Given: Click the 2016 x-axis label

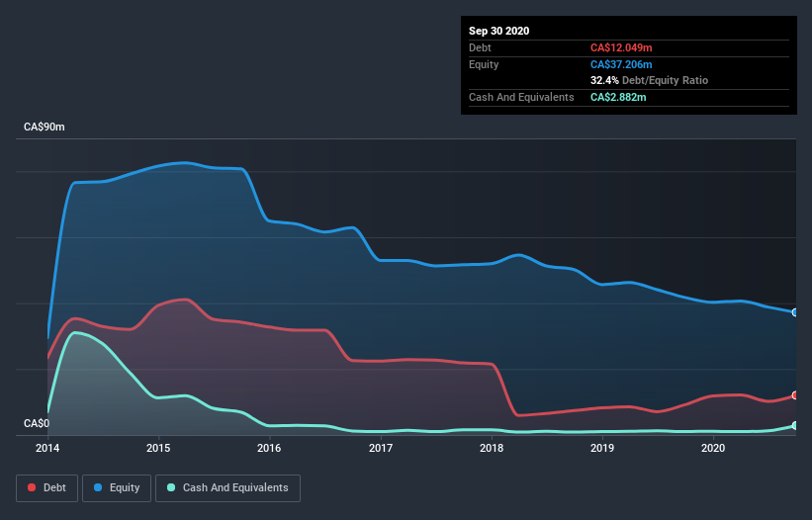Looking at the screenshot, I should coord(269,448).
